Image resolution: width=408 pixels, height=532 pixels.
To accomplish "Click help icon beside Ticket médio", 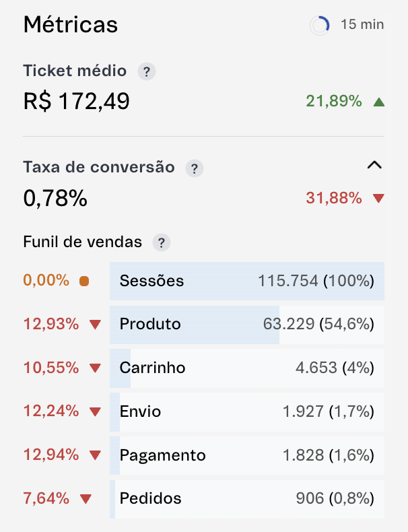I will [146, 71].
